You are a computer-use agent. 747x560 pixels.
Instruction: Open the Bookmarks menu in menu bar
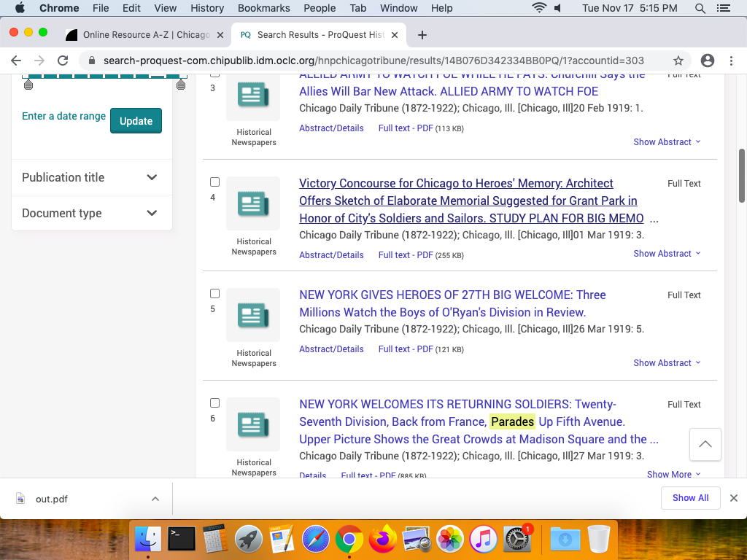pyautogui.click(x=263, y=8)
